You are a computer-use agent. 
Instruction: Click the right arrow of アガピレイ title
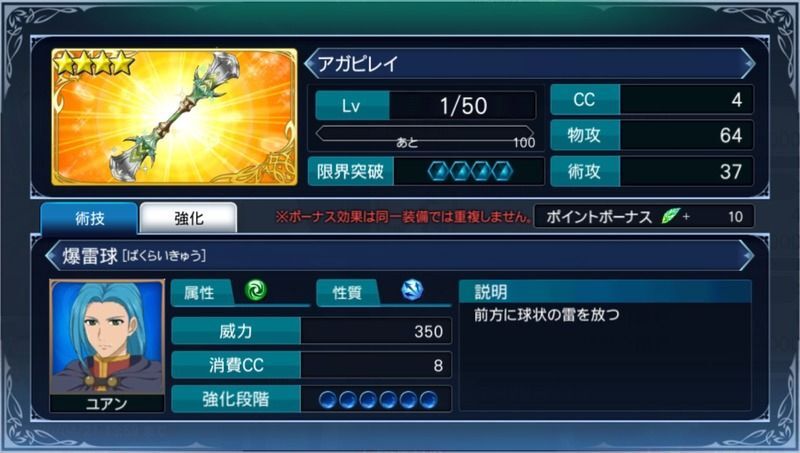coord(747,64)
